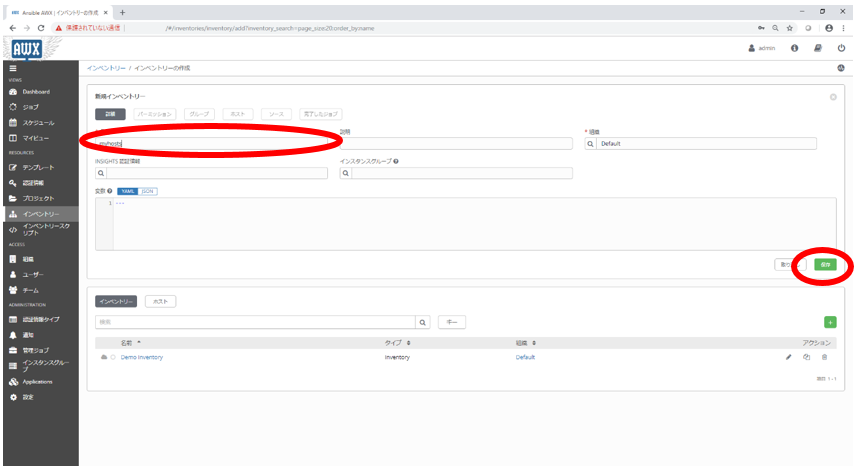Select YAML variable format

coord(128,190)
